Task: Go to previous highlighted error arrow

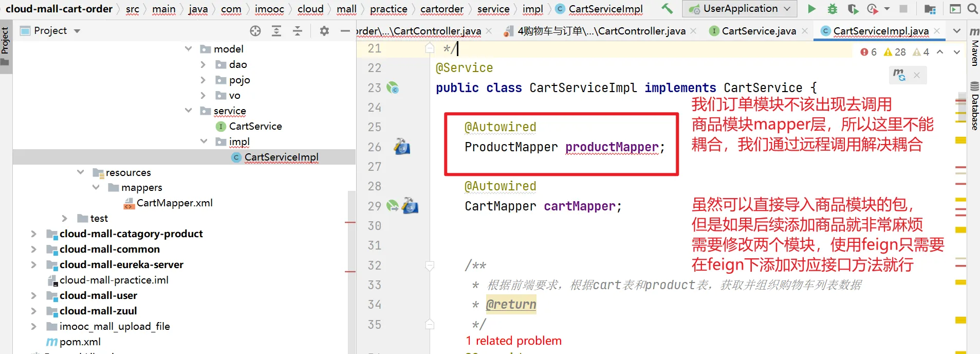Action: point(940,52)
